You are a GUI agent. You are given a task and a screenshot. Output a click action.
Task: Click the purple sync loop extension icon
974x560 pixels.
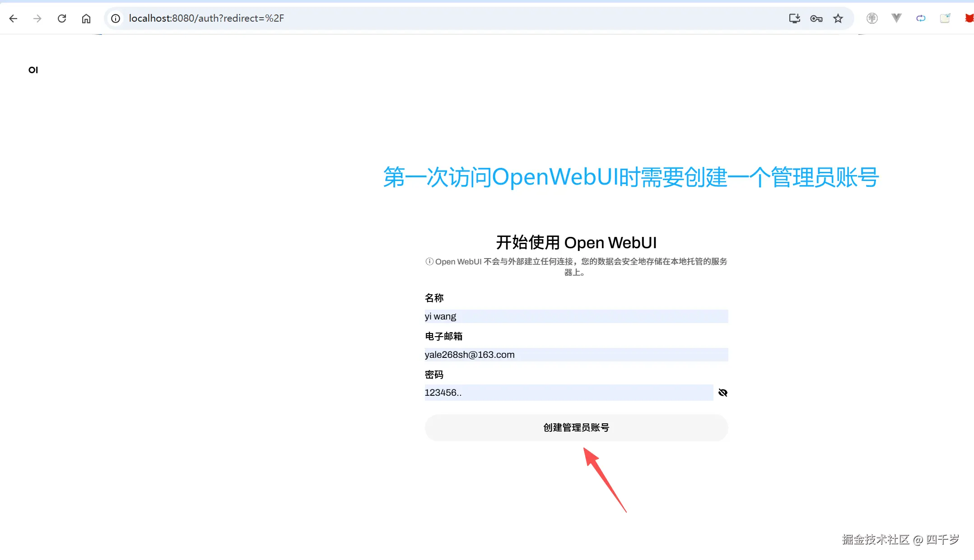click(x=921, y=19)
